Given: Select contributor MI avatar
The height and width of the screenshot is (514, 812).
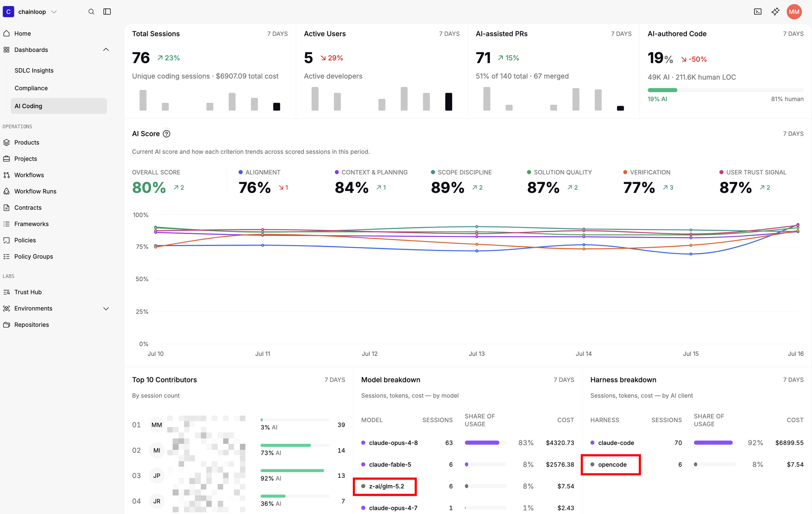Looking at the screenshot, I should click(x=157, y=450).
